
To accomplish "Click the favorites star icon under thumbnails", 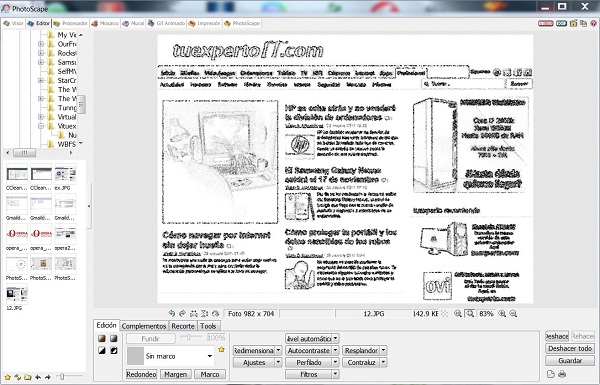I will tap(8, 377).
